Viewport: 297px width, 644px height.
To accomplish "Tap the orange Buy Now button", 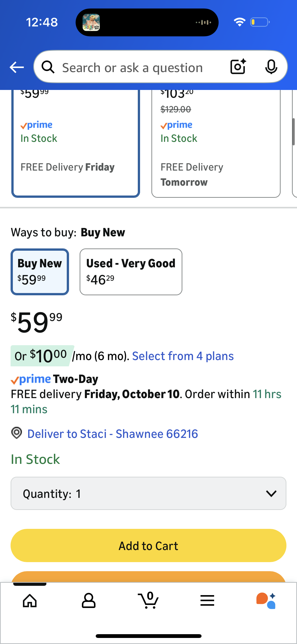I will tap(148, 577).
